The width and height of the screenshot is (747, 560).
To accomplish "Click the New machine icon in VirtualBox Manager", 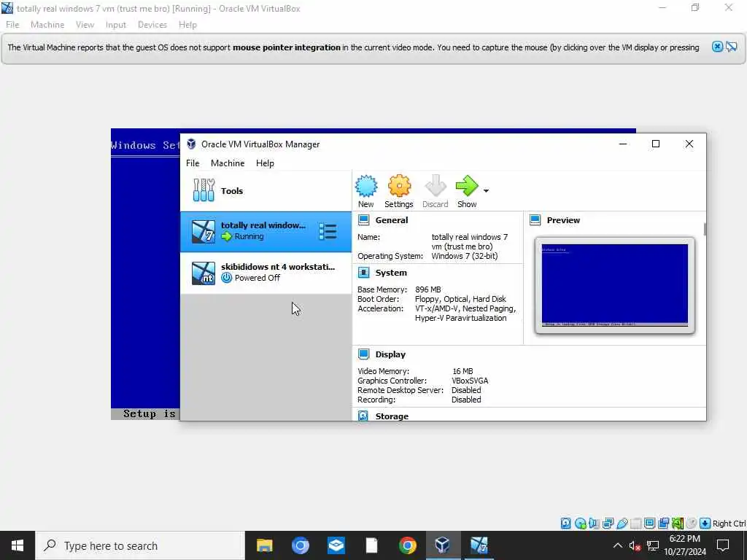I will click(x=366, y=186).
